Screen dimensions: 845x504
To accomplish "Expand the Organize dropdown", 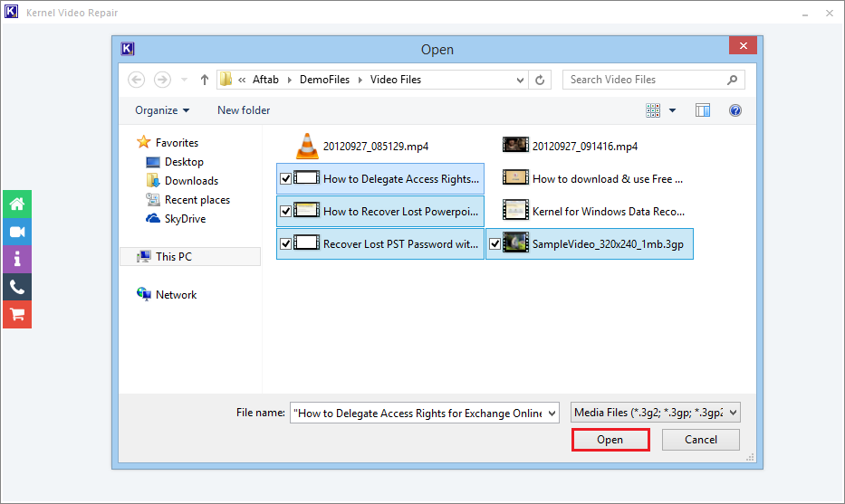I will [162, 110].
